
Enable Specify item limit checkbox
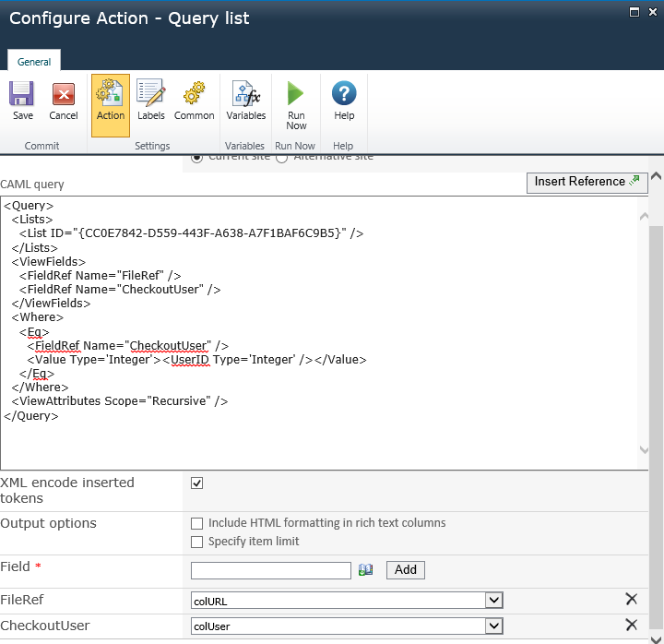[x=196, y=542]
